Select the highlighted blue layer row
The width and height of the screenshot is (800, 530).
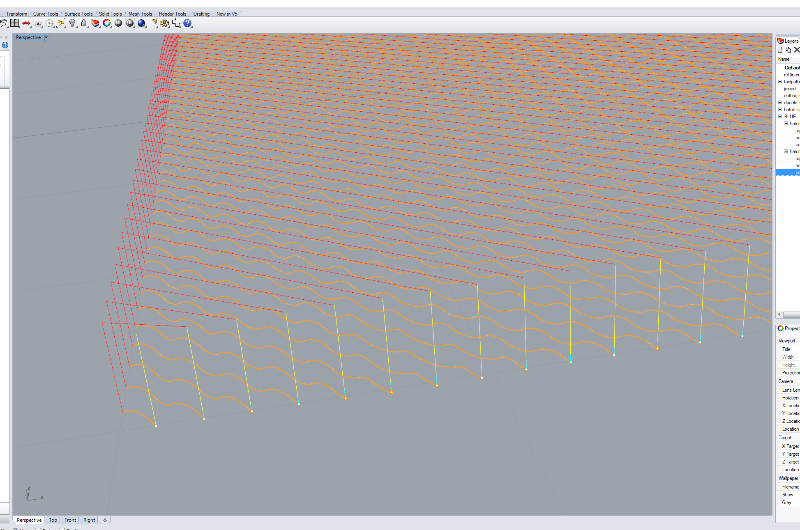(x=788, y=172)
